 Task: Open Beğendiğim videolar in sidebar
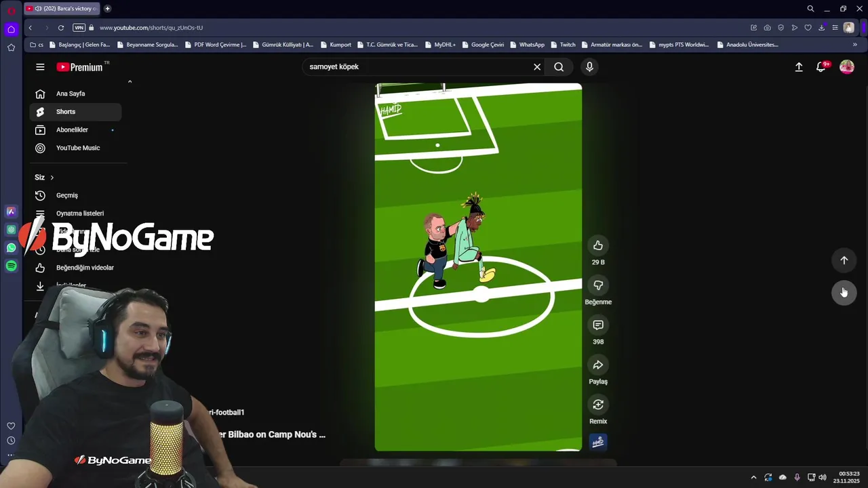(x=75, y=268)
